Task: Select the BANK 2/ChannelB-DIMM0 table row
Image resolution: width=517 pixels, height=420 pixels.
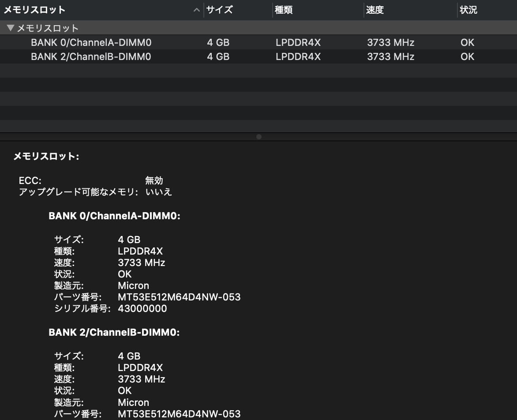Action: click(x=91, y=57)
